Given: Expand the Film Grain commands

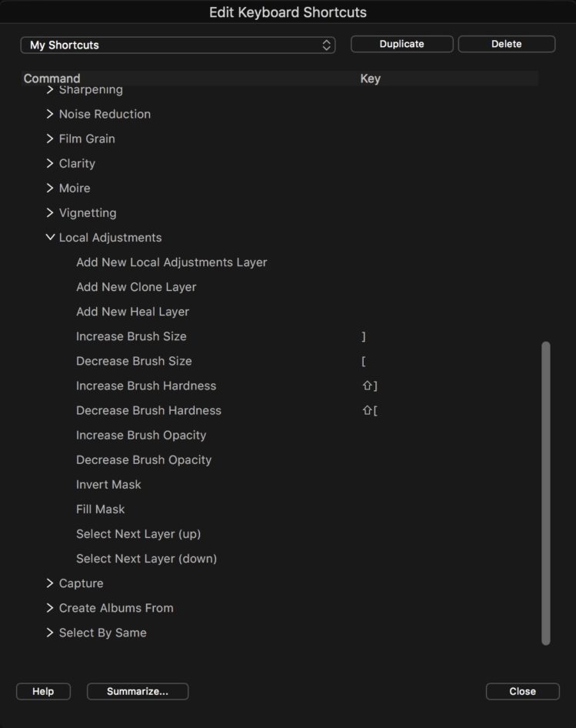Looking at the screenshot, I should point(49,139).
